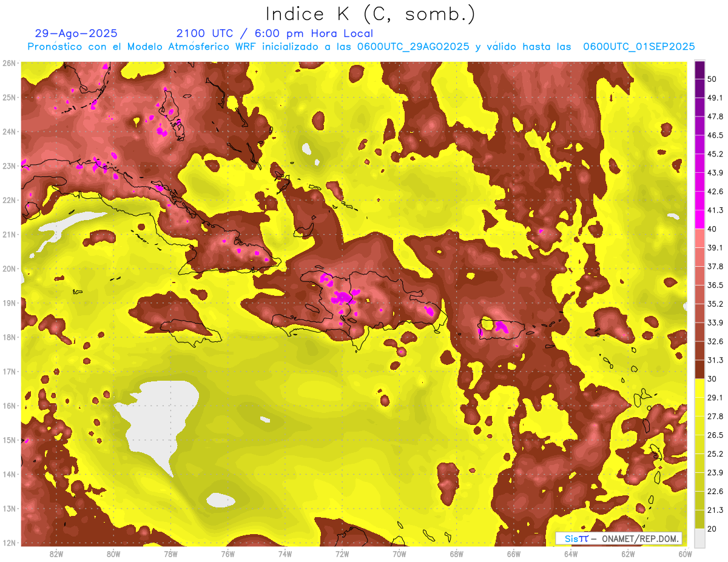Click the '22N' latitude axis label

pyautogui.click(x=9, y=200)
